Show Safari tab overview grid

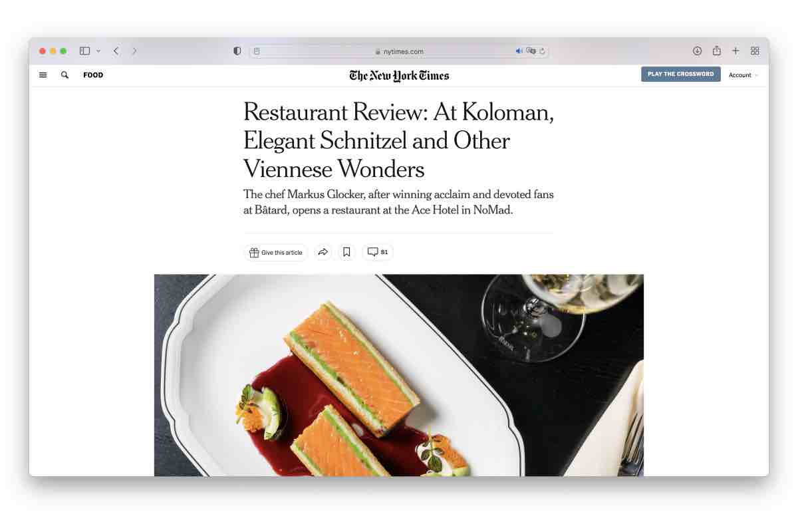click(x=755, y=51)
